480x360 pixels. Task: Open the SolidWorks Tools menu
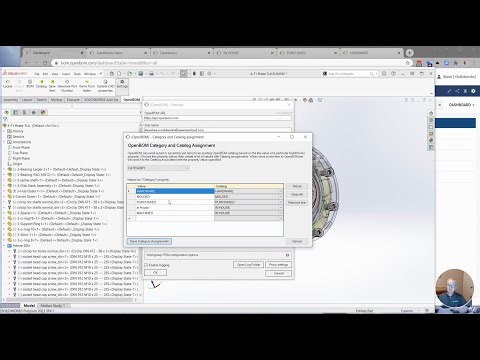pos(77,74)
